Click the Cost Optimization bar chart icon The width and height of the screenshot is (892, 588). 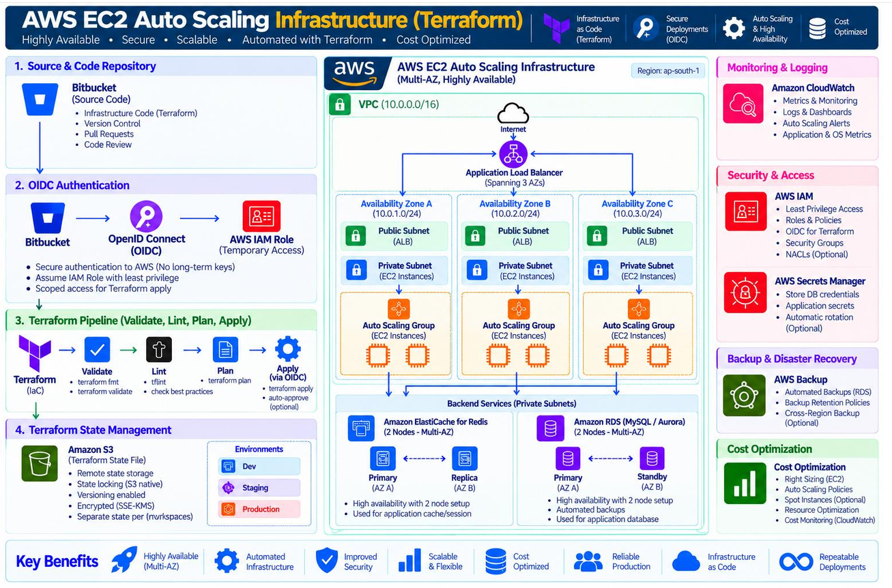point(745,484)
